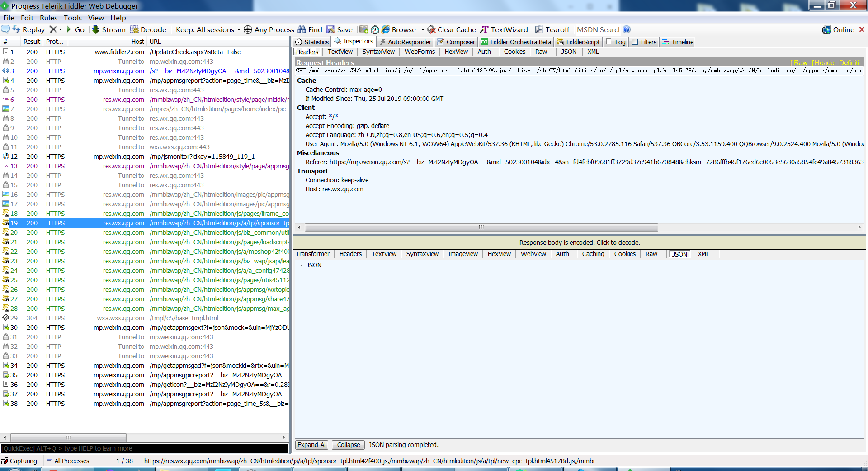Select the response Transformer tab
The image size is (868, 471).
tap(312, 254)
